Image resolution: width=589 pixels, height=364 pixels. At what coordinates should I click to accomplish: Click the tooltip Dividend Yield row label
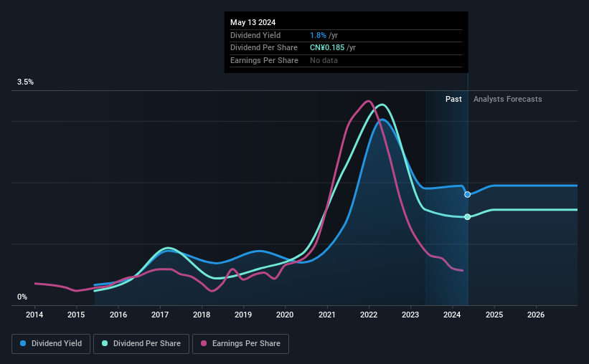click(x=255, y=35)
